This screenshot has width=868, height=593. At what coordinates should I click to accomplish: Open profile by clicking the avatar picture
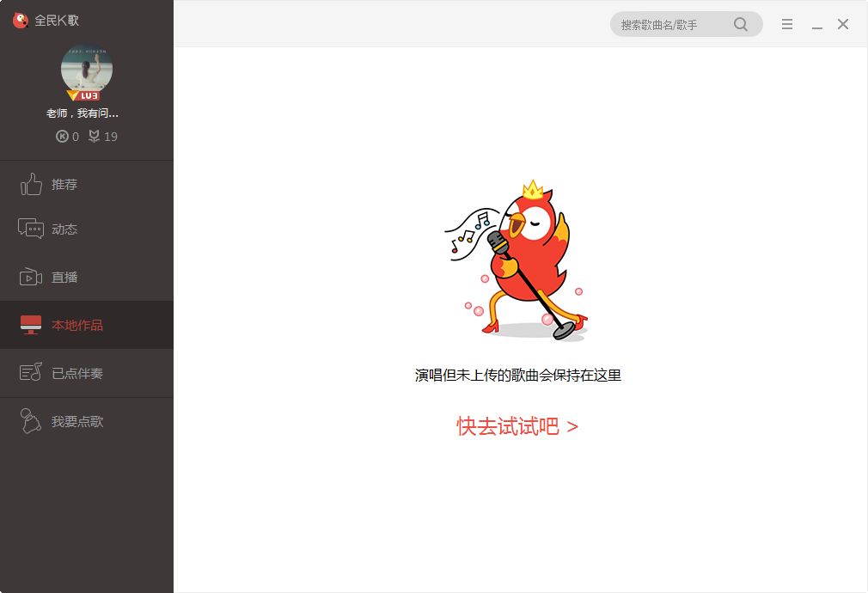pyautogui.click(x=86, y=70)
